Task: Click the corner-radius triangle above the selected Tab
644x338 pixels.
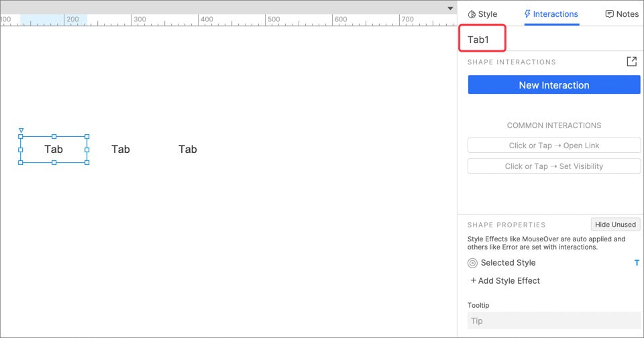Action: 21,130
